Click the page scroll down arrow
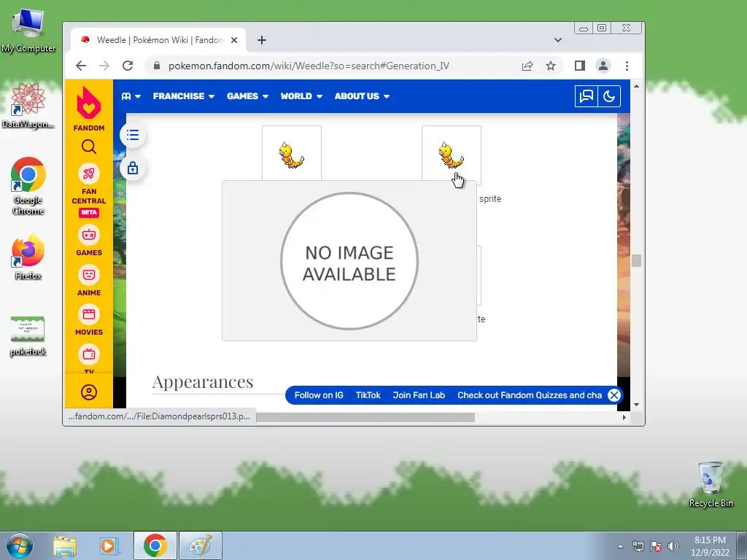Viewport: 747px width, 560px height. (636, 405)
